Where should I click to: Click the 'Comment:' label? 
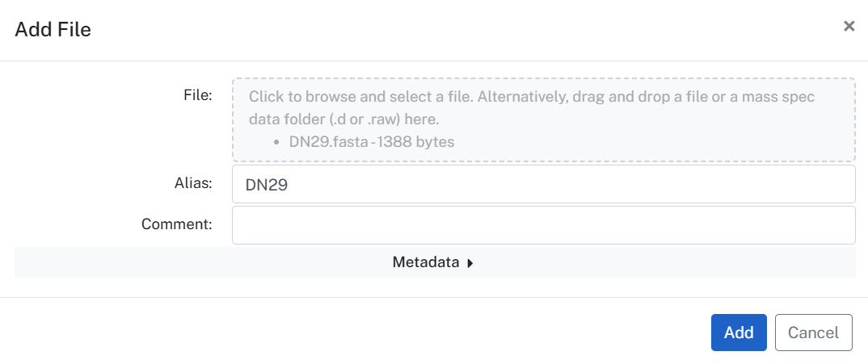click(177, 224)
